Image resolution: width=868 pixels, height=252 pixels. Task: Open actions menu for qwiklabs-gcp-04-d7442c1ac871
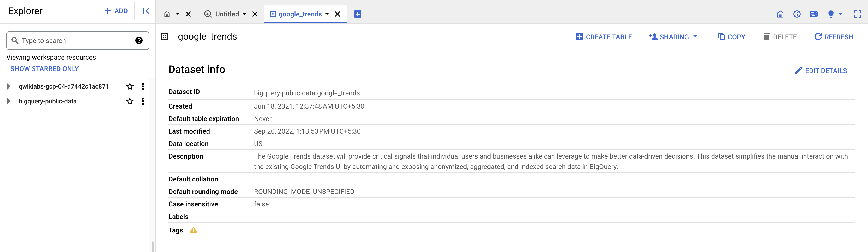coord(143,86)
